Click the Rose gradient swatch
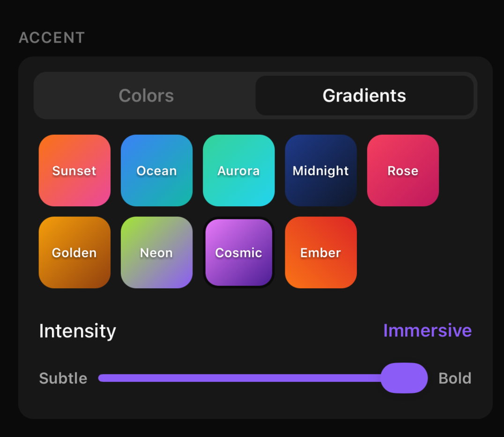Image resolution: width=504 pixels, height=437 pixels. click(x=403, y=170)
